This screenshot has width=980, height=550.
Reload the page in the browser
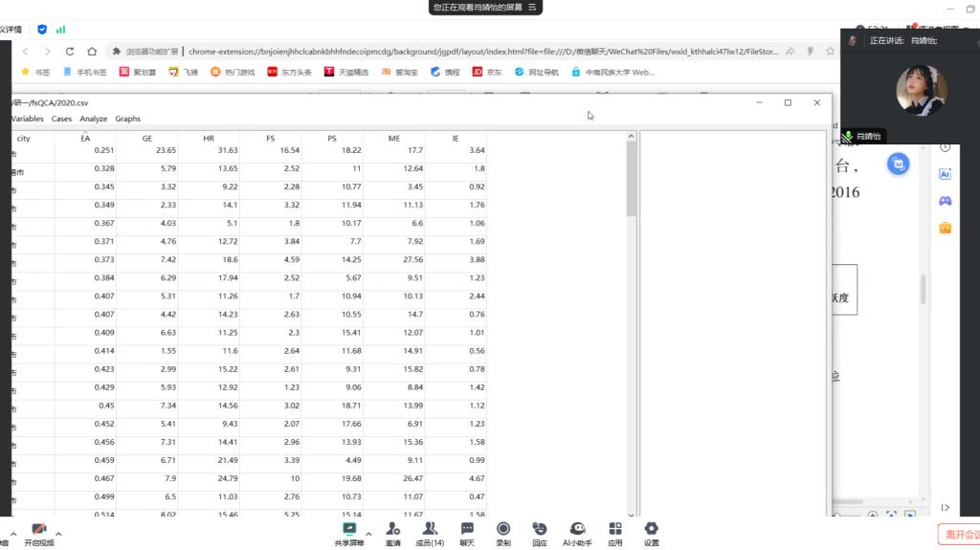click(69, 52)
